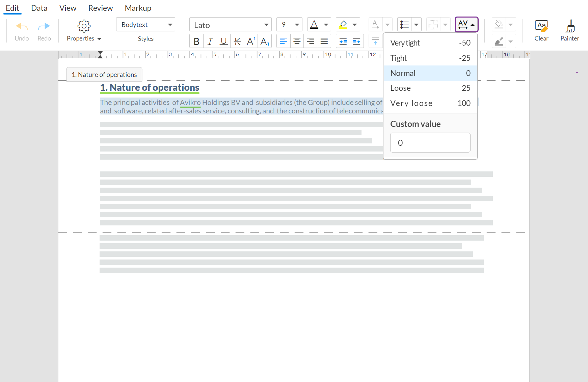Apply superscript formatting
The width and height of the screenshot is (588, 382).
251,41
